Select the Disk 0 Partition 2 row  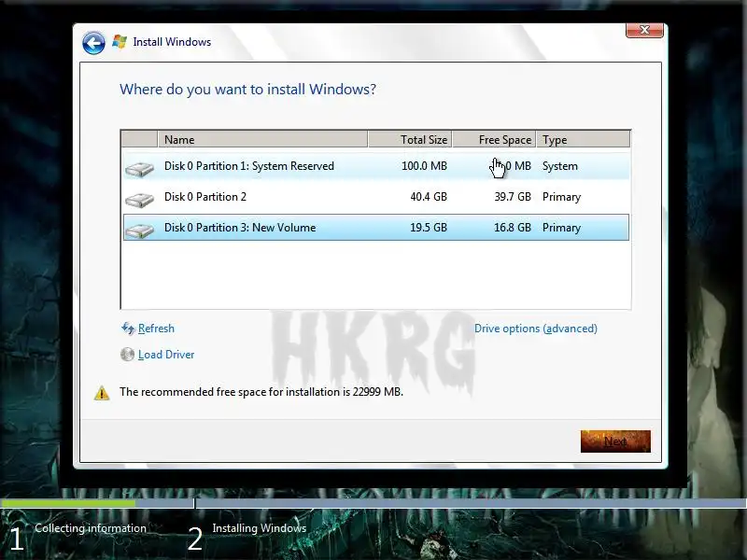[x=376, y=197]
